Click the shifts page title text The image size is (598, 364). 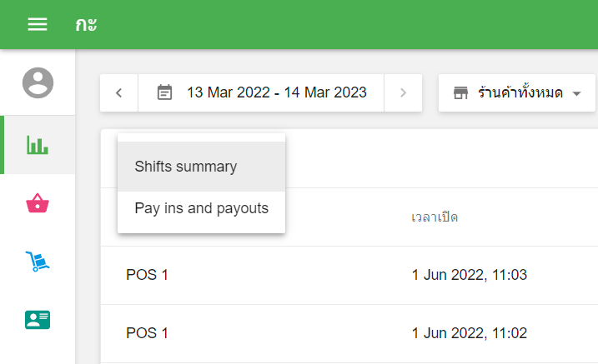pos(86,24)
